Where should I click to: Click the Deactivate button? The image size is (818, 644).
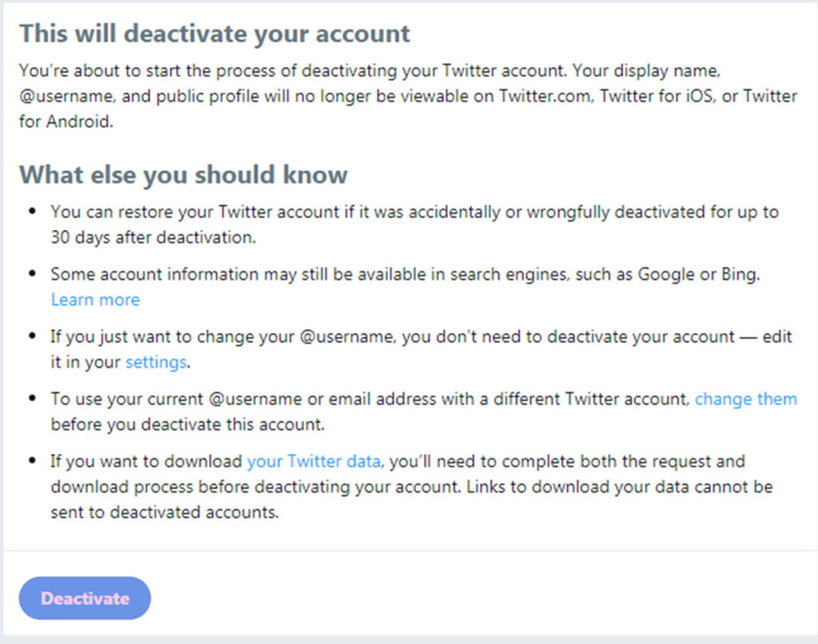coord(85,598)
